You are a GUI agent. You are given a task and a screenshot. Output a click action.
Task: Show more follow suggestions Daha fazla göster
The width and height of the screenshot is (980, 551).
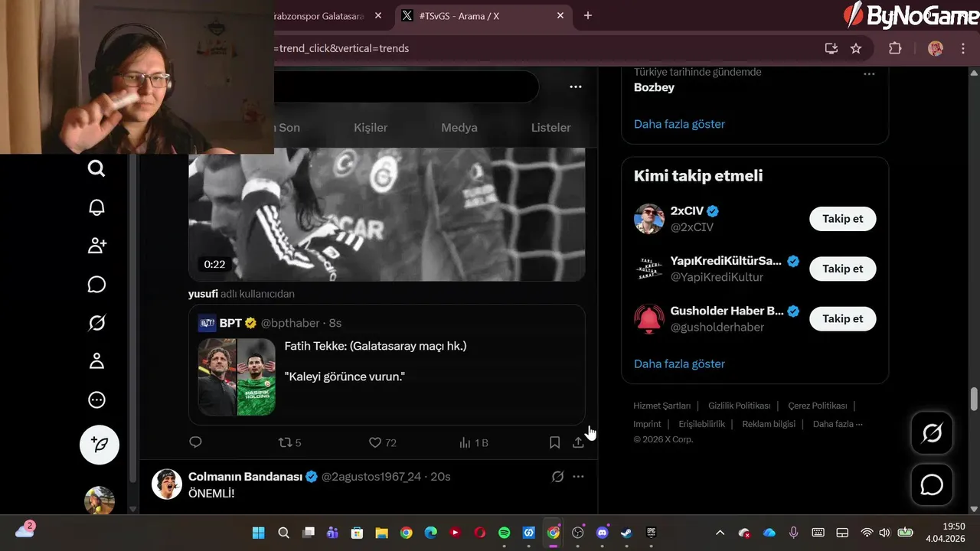point(679,364)
